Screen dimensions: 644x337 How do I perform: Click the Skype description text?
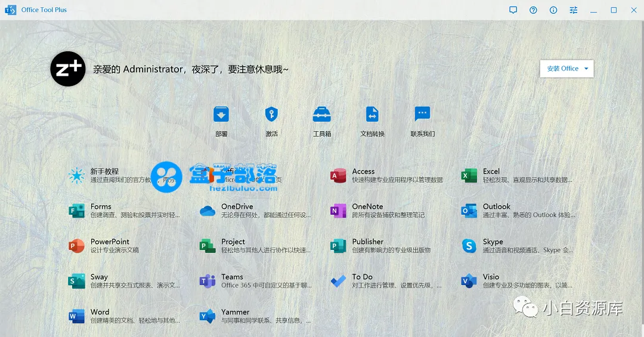click(528, 250)
